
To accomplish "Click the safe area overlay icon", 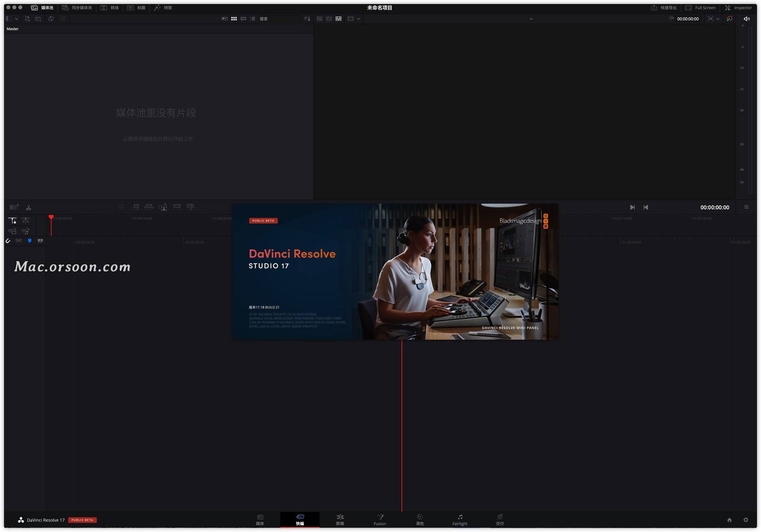I will click(x=711, y=19).
